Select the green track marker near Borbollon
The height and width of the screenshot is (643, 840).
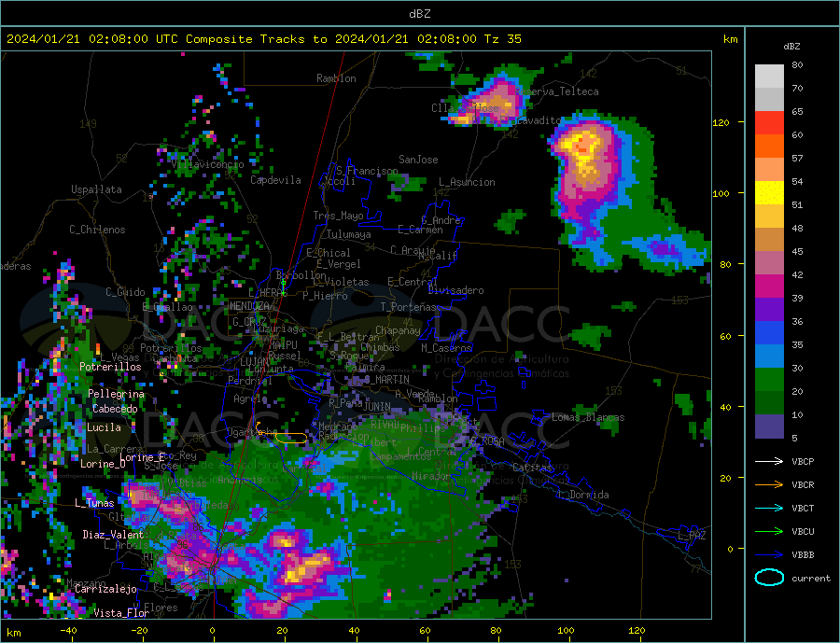click(284, 287)
